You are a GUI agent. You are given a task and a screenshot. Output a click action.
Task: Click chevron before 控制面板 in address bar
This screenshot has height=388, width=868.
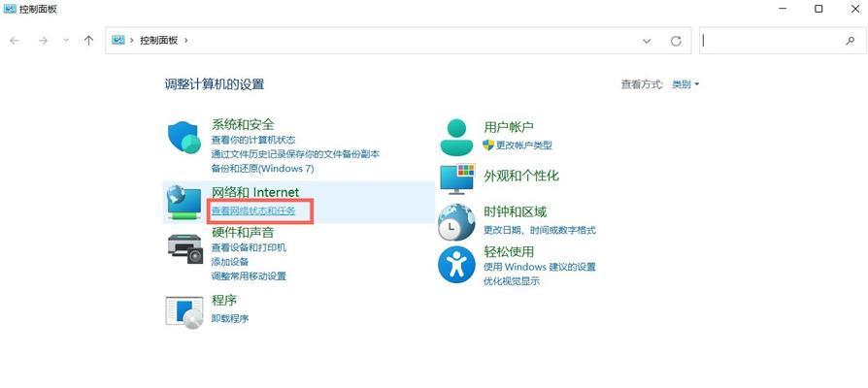pos(132,41)
